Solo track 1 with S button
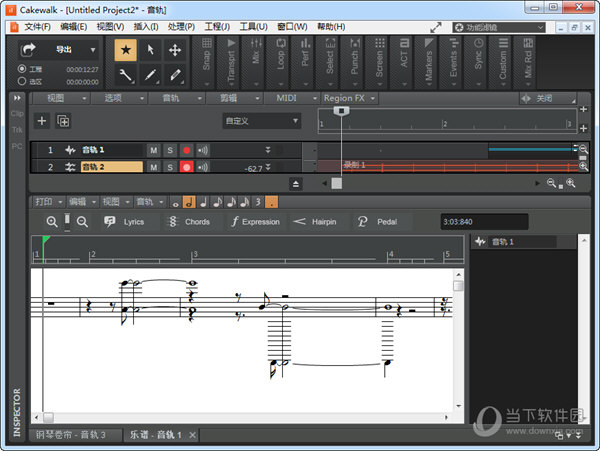The height and width of the screenshot is (451, 600). (x=170, y=150)
